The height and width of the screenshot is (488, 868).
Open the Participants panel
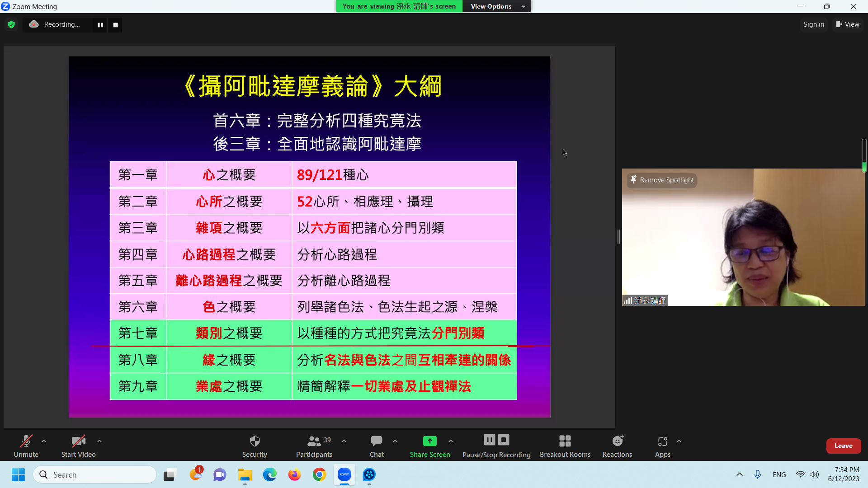point(314,441)
